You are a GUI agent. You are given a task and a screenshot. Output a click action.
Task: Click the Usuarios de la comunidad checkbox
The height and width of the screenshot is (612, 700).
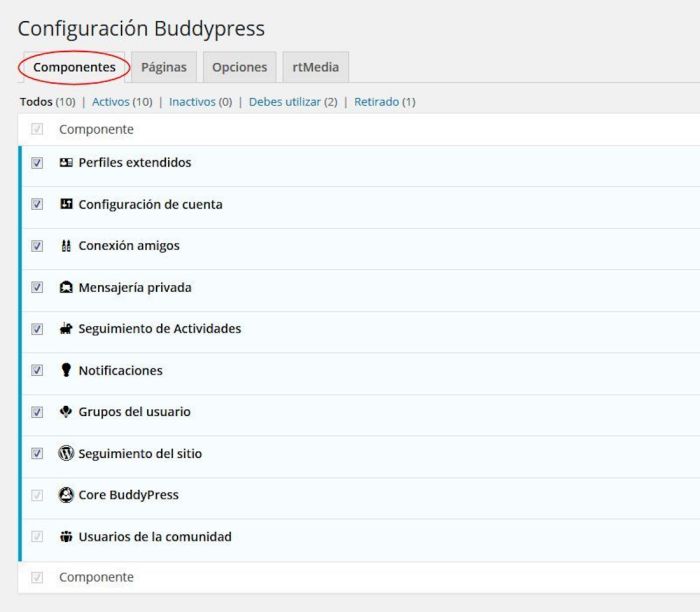point(37,536)
